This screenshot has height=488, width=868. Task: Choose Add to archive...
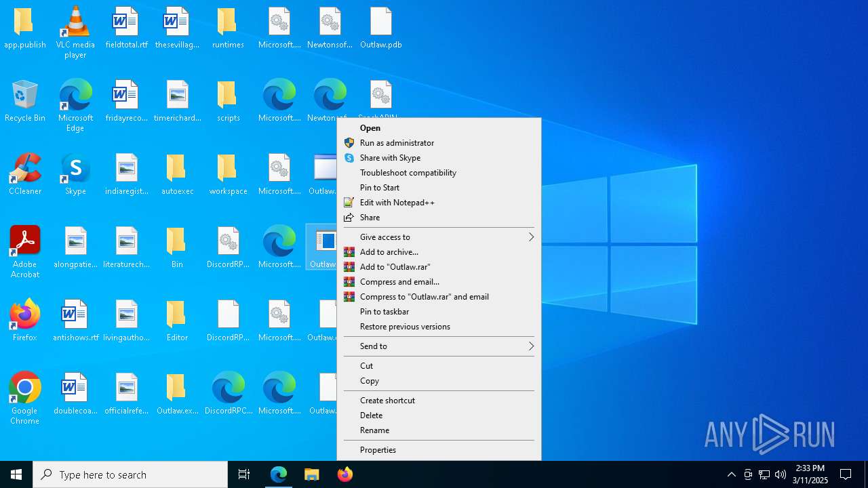439,252
